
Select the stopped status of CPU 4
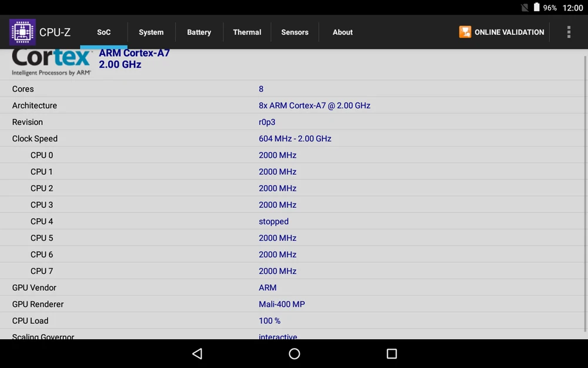(x=273, y=221)
